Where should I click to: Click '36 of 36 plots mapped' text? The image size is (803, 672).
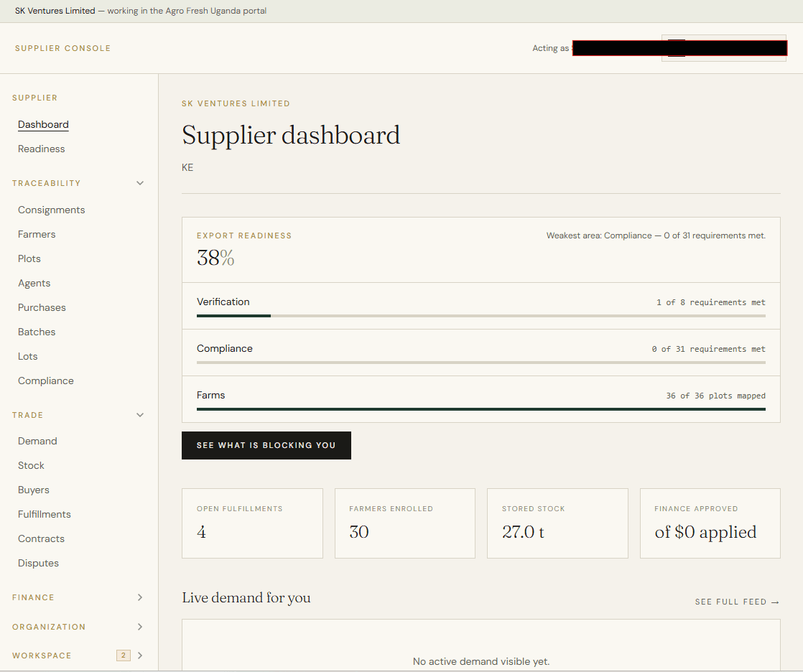pos(716,396)
